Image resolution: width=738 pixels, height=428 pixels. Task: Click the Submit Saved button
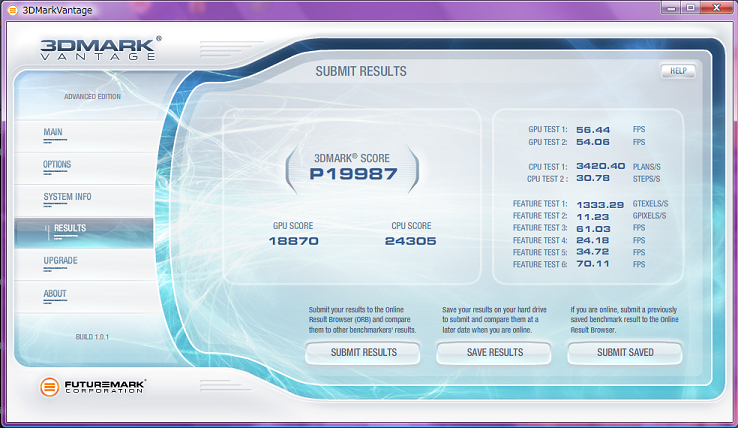click(x=625, y=352)
